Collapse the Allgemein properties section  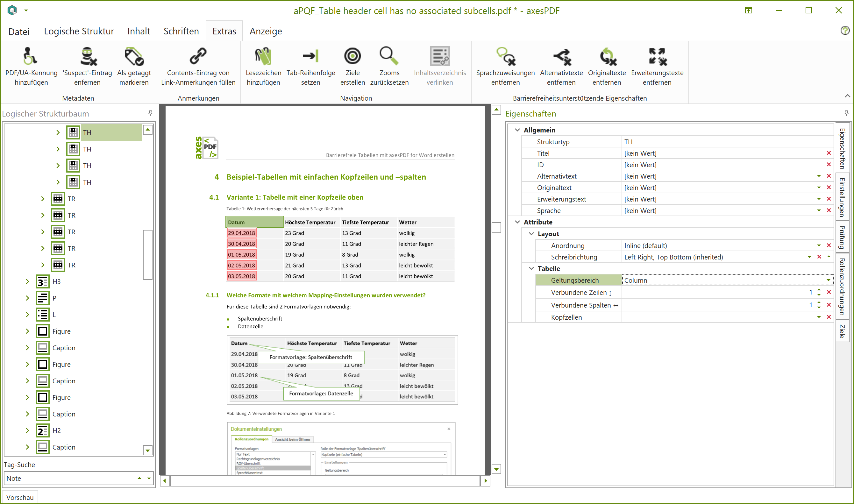[x=517, y=130]
